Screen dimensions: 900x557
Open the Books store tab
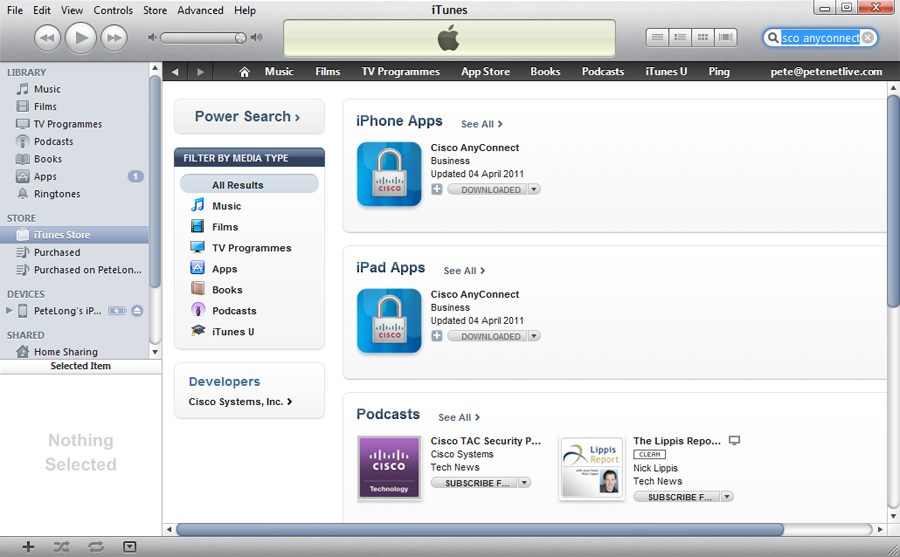pos(545,72)
